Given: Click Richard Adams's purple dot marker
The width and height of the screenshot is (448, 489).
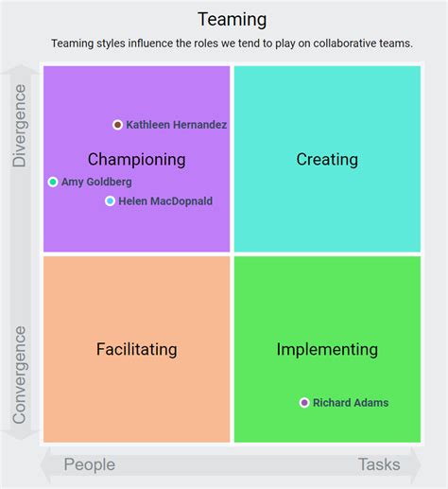Looking at the screenshot, I should [x=304, y=403].
